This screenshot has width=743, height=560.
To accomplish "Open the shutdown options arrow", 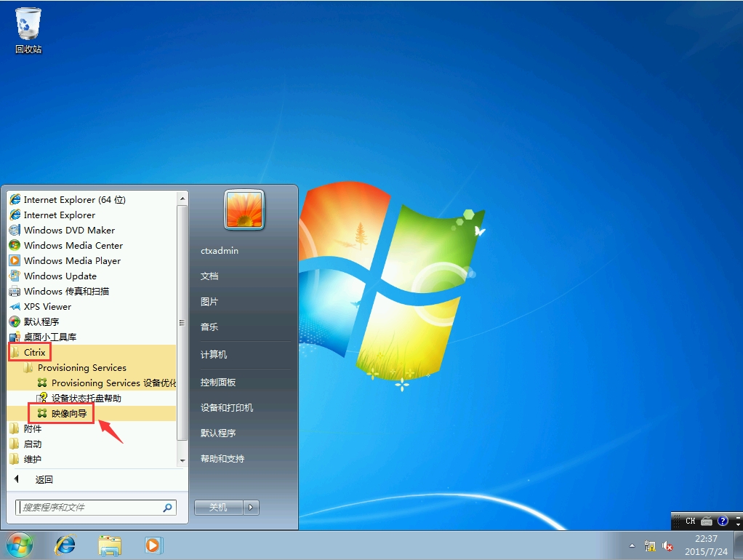I will pos(251,508).
